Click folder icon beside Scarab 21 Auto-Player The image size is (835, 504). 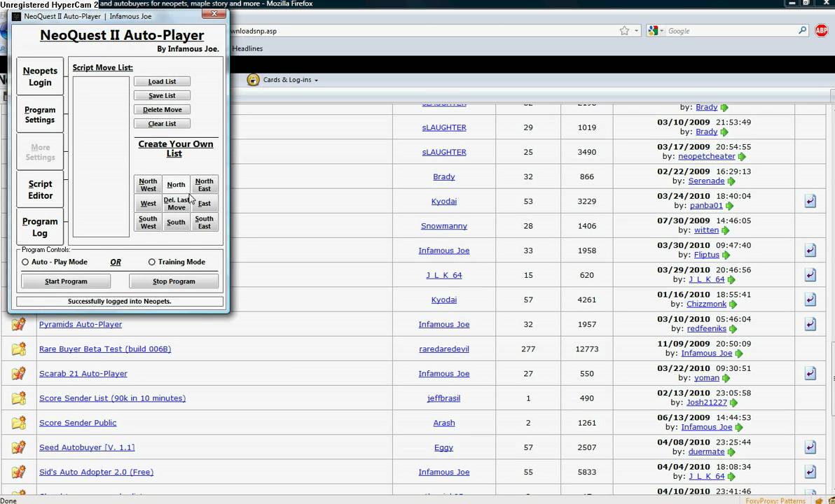pos(19,374)
